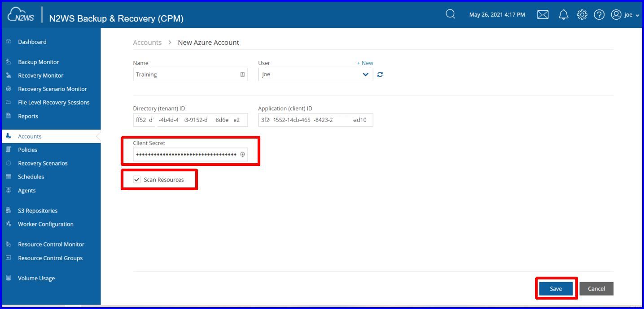Click the Resource Control Groups sidebar icon
644x309 pixels.
pos(9,258)
